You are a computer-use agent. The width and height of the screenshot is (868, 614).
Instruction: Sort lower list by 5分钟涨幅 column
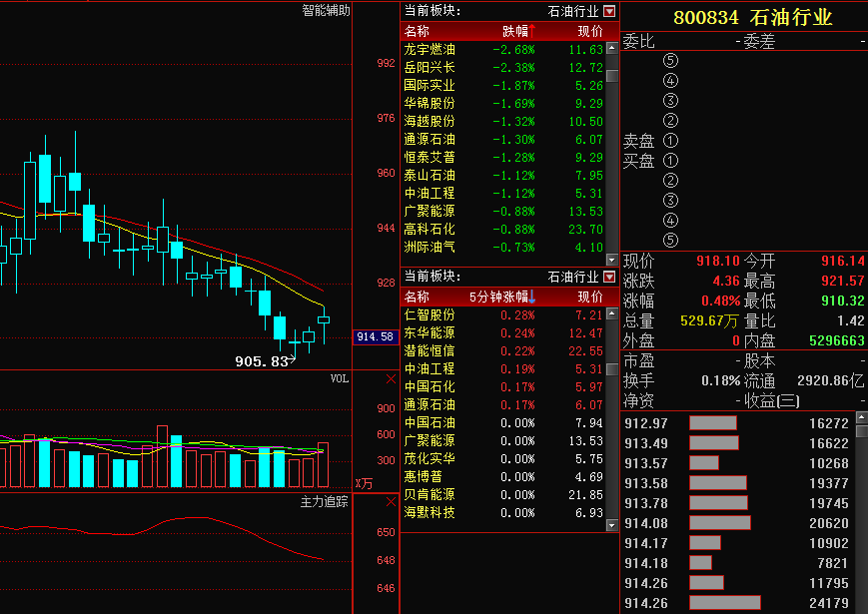501,297
